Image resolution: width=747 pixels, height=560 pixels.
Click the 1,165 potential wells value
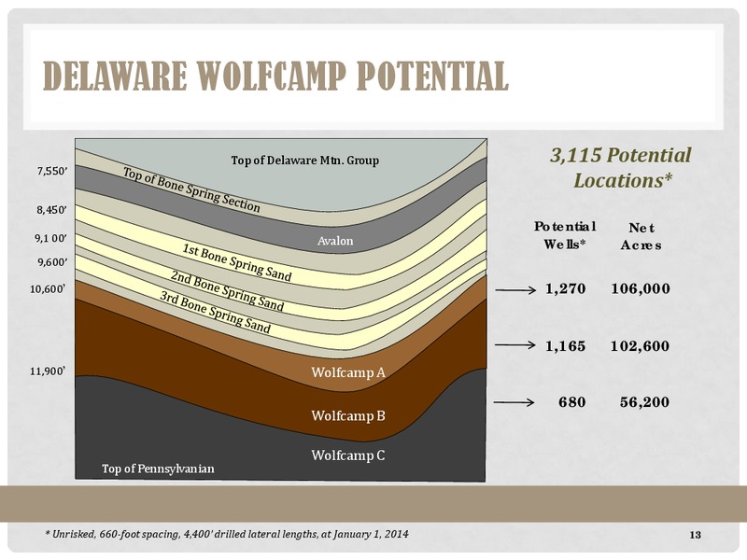pos(566,345)
